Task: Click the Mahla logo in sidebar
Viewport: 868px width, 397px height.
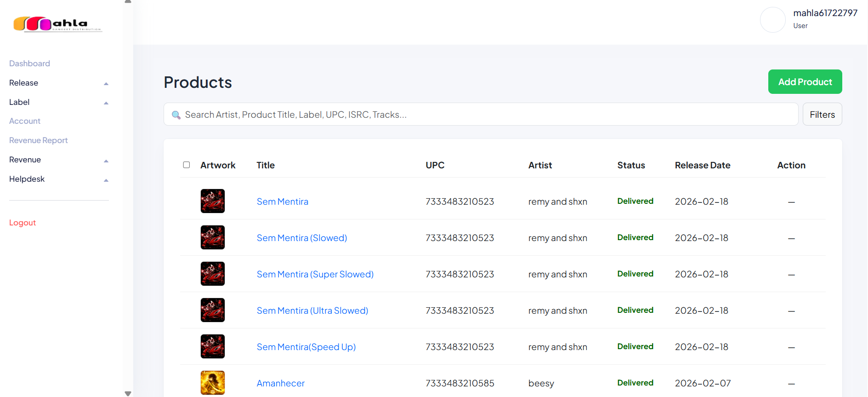Action: pyautogui.click(x=57, y=23)
